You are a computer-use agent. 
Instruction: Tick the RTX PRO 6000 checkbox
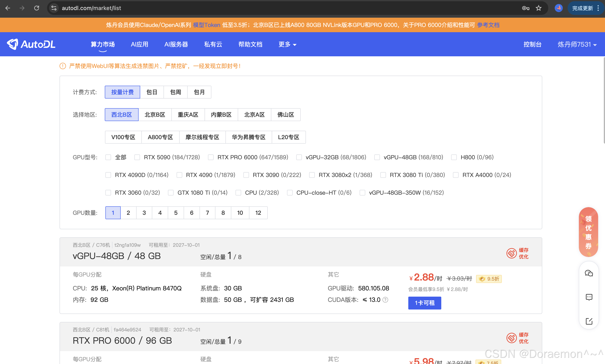pyautogui.click(x=211, y=157)
